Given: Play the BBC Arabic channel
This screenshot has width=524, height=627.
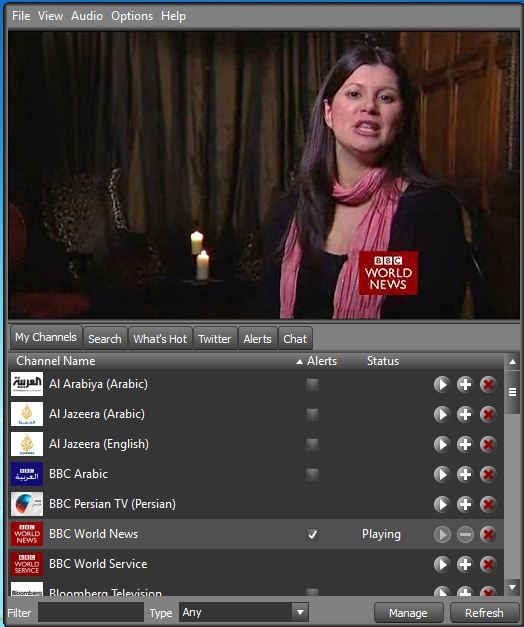Looking at the screenshot, I should coord(442,475).
